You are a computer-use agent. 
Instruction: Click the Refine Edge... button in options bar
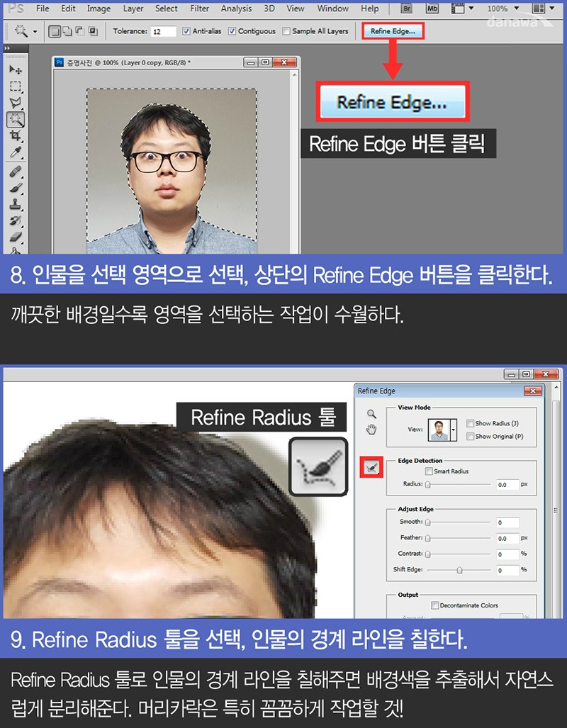click(393, 31)
